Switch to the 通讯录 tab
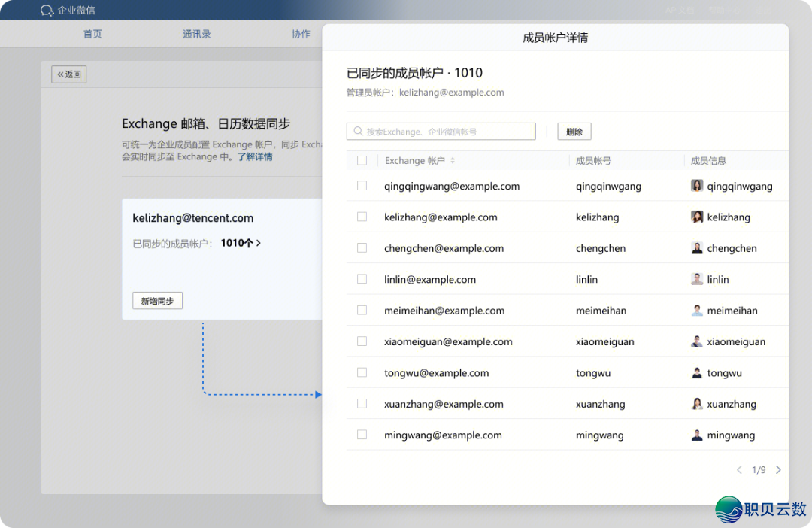 [x=196, y=33]
